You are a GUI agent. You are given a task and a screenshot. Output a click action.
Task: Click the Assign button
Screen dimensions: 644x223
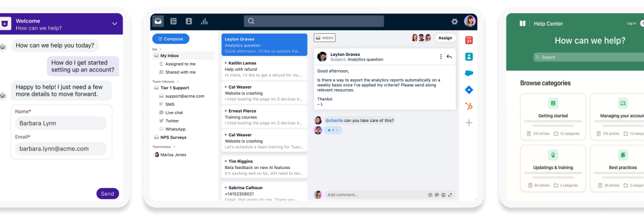tap(445, 38)
